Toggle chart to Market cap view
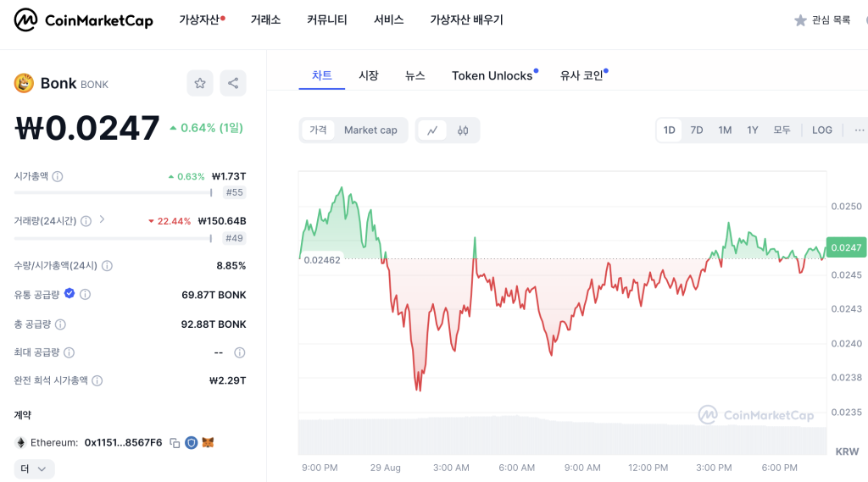 [x=370, y=130]
